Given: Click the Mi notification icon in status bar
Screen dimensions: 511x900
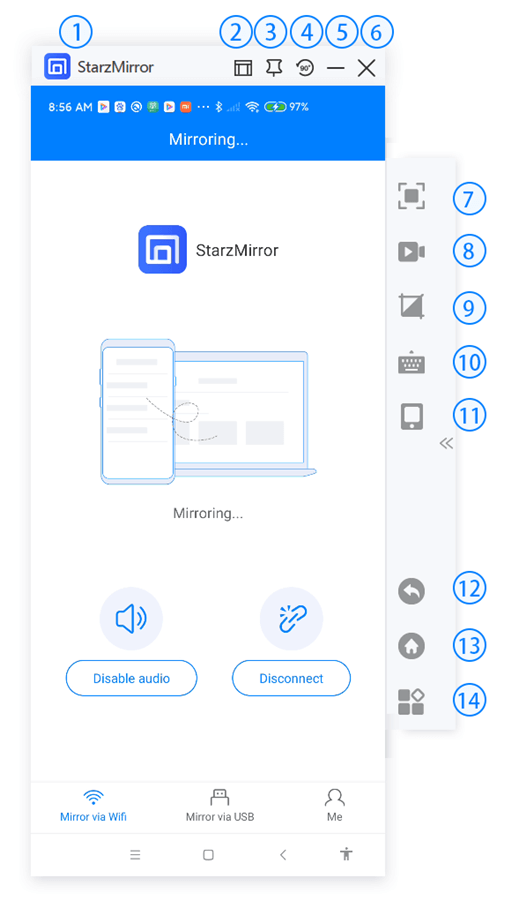Looking at the screenshot, I should point(185,107).
